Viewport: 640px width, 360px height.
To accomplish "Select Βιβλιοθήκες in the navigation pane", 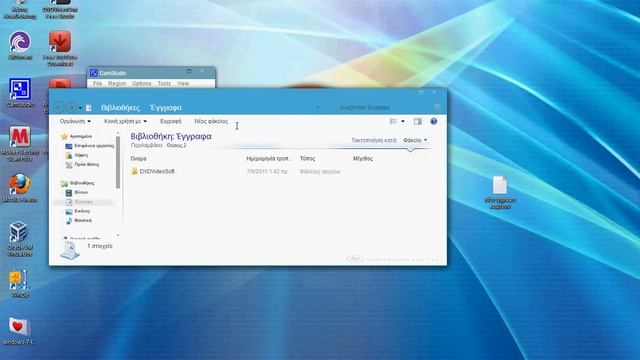I will click(x=78, y=183).
